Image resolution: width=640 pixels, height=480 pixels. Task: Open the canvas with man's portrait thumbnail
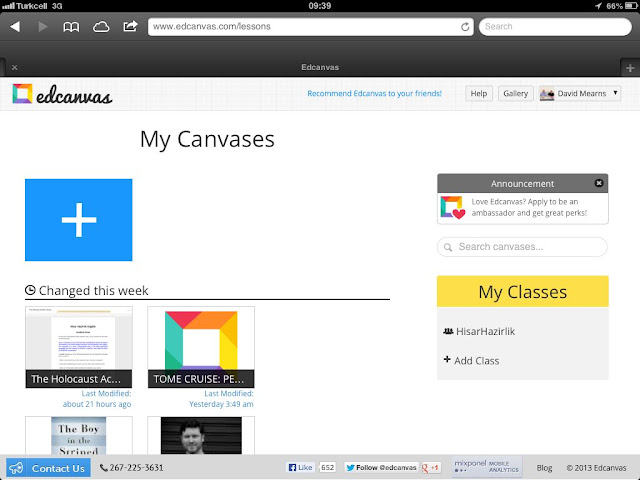point(201,435)
